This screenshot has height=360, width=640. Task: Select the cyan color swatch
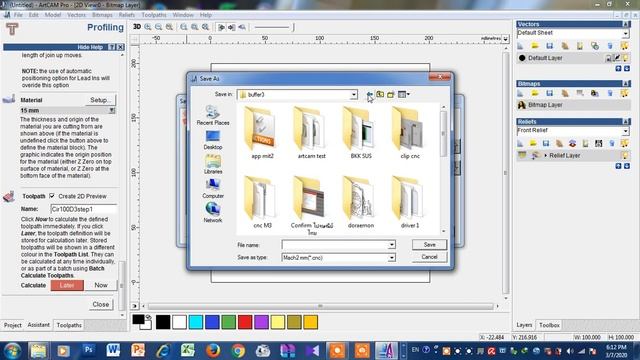pyautogui.click(x=196, y=322)
